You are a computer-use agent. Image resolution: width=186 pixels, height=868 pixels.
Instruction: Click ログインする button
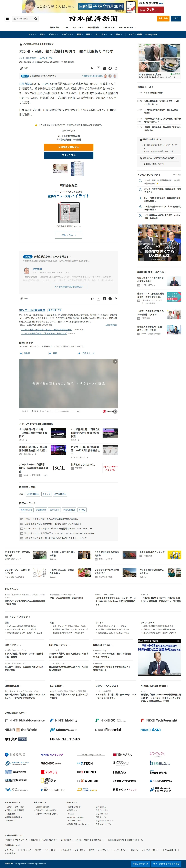69,155
